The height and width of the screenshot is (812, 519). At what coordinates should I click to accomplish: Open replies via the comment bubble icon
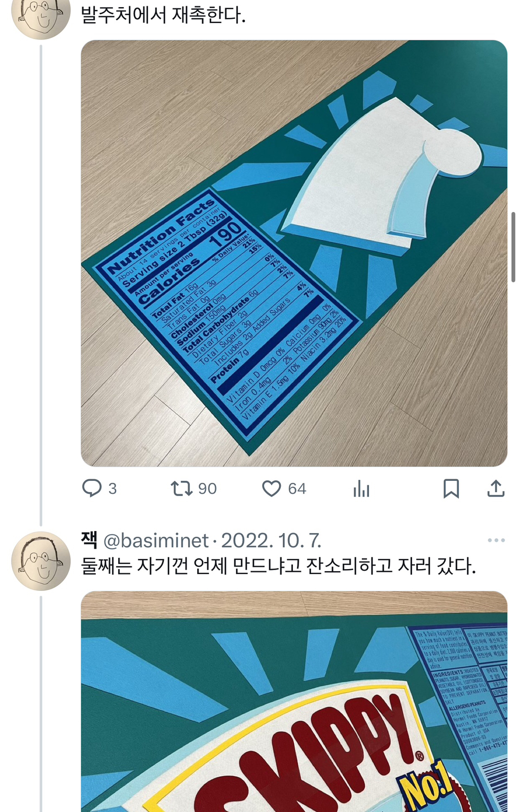click(92, 488)
